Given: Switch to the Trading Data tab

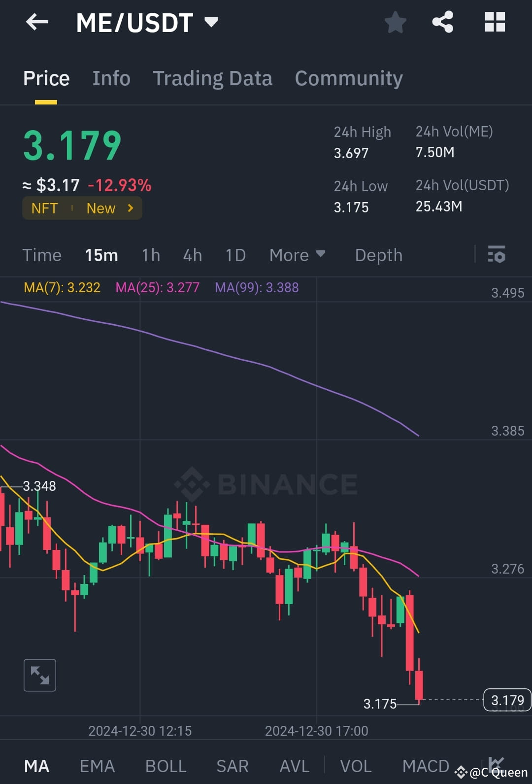Looking at the screenshot, I should click(x=213, y=78).
